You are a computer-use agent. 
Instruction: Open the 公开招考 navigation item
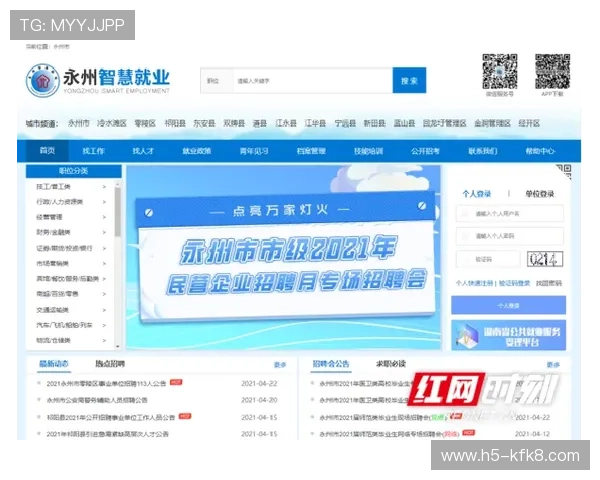coord(426,151)
